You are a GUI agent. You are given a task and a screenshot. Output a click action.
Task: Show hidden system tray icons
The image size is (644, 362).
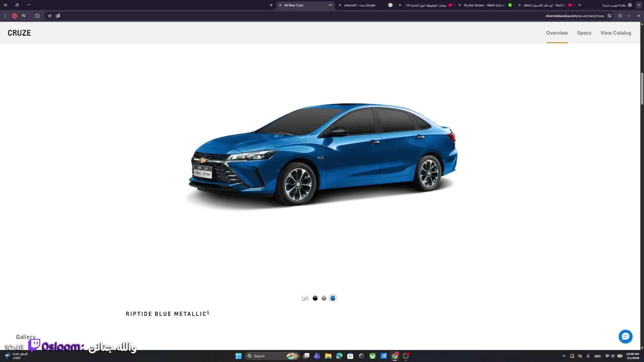[x=563, y=356]
